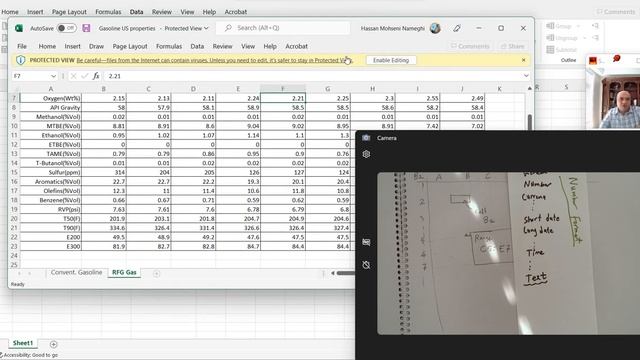Click the Search (Alt+Q) box
Image resolution: width=640 pixels, height=360 pixels.
(283, 28)
